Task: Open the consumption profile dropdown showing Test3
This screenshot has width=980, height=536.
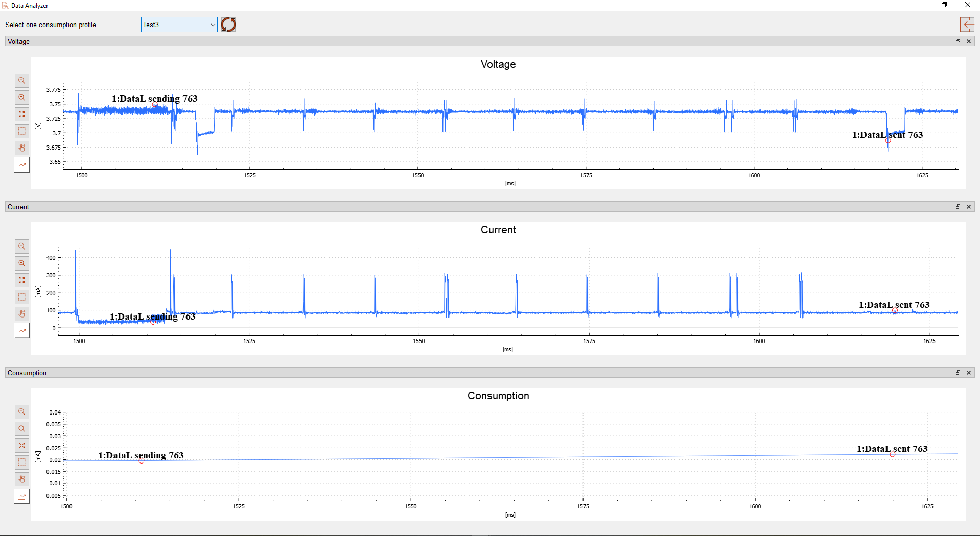Action: [179, 25]
